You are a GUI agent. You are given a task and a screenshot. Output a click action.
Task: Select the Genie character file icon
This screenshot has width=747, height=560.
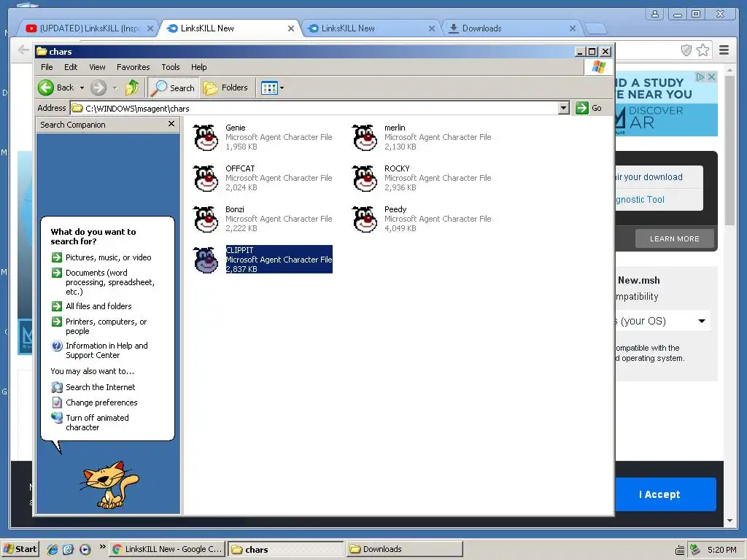tap(206, 138)
